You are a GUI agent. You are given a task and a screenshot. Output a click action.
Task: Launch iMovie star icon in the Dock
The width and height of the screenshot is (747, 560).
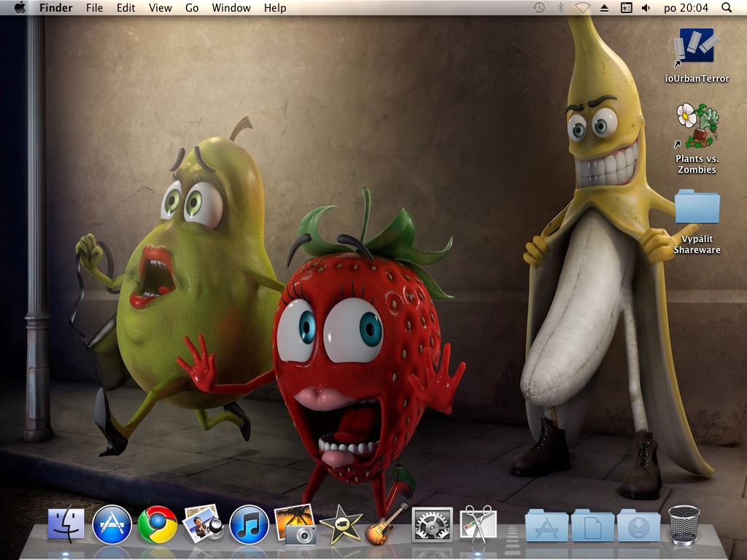click(341, 524)
